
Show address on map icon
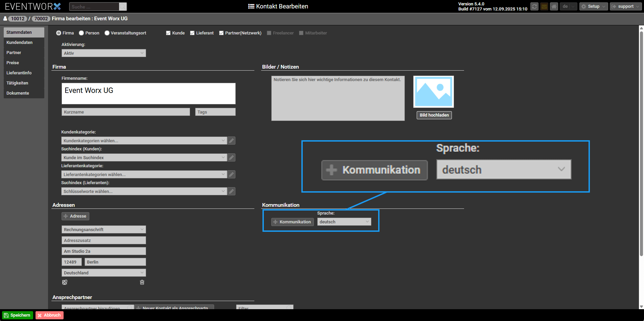tap(65, 282)
